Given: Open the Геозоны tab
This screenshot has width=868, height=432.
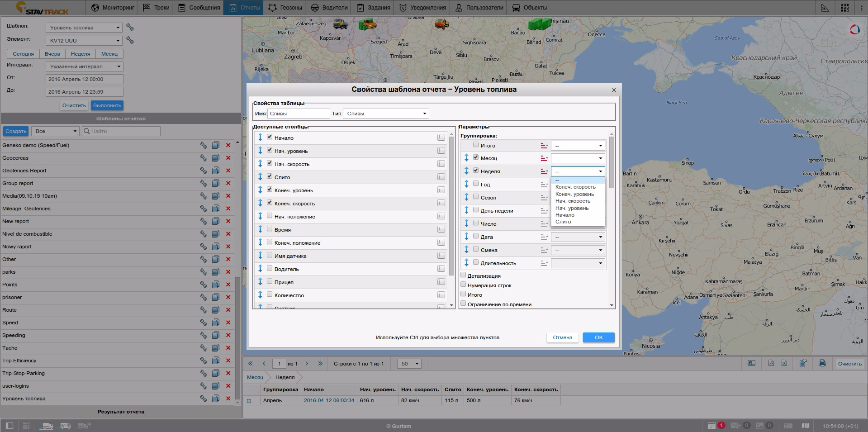Looking at the screenshot, I should click(x=285, y=8).
